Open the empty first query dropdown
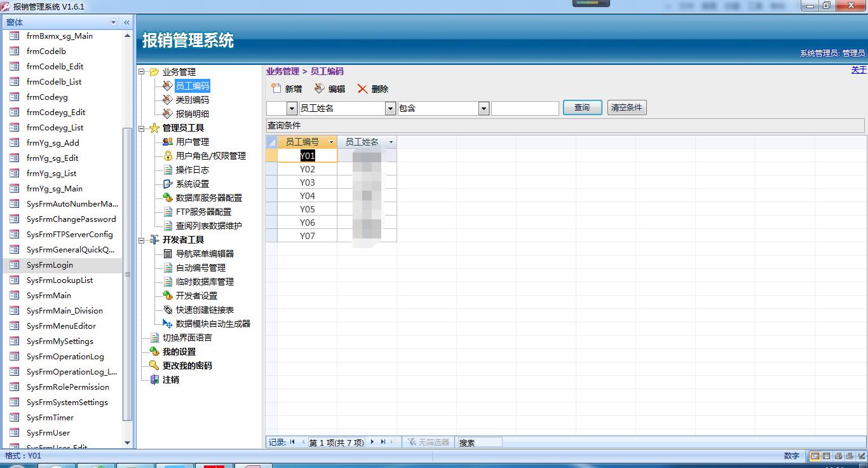 (x=292, y=109)
